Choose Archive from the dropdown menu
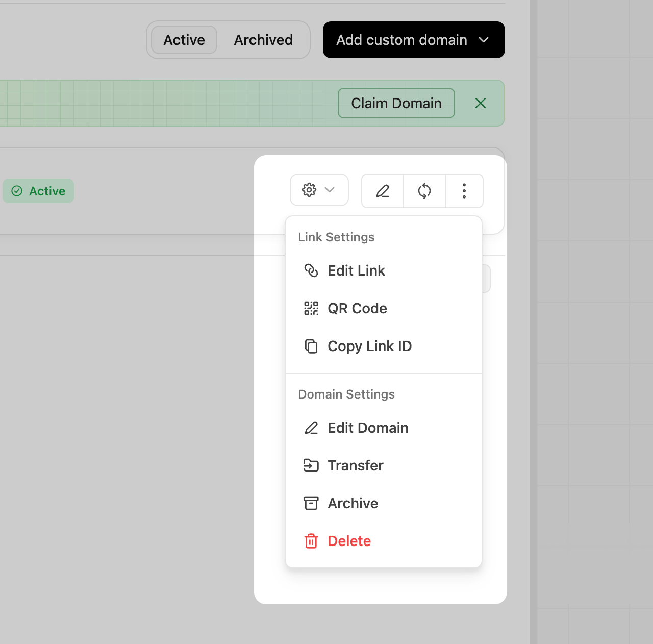 [384, 503]
